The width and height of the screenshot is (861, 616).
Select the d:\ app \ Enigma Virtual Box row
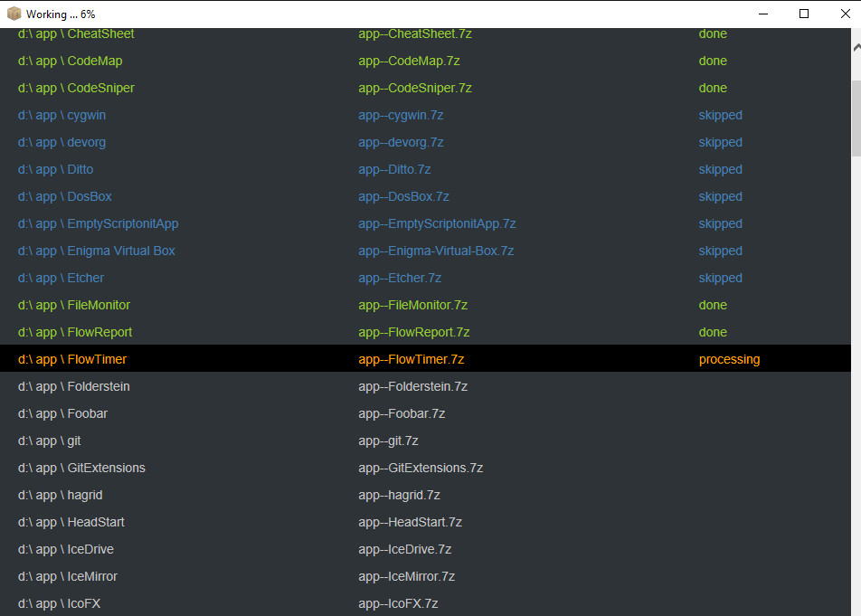click(426, 251)
